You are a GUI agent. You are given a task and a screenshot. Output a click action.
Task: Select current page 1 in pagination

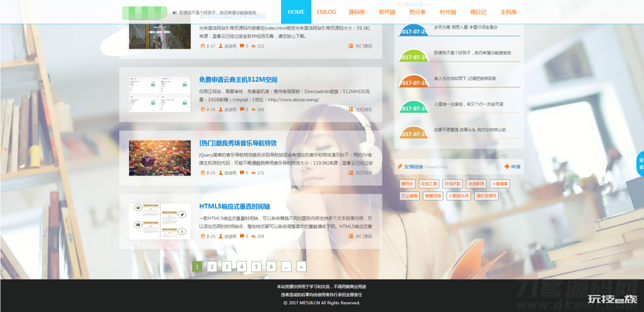197,267
